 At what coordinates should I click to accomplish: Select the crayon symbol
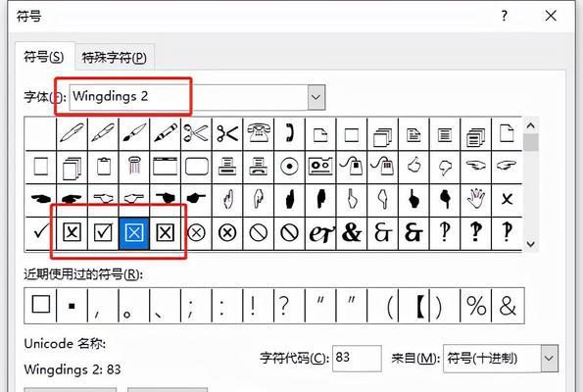165,134
